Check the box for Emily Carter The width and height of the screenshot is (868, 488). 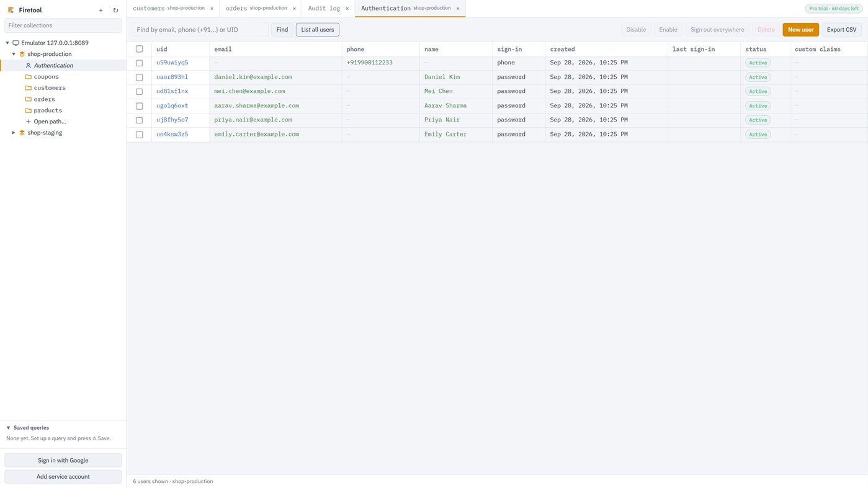[x=139, y=135]
